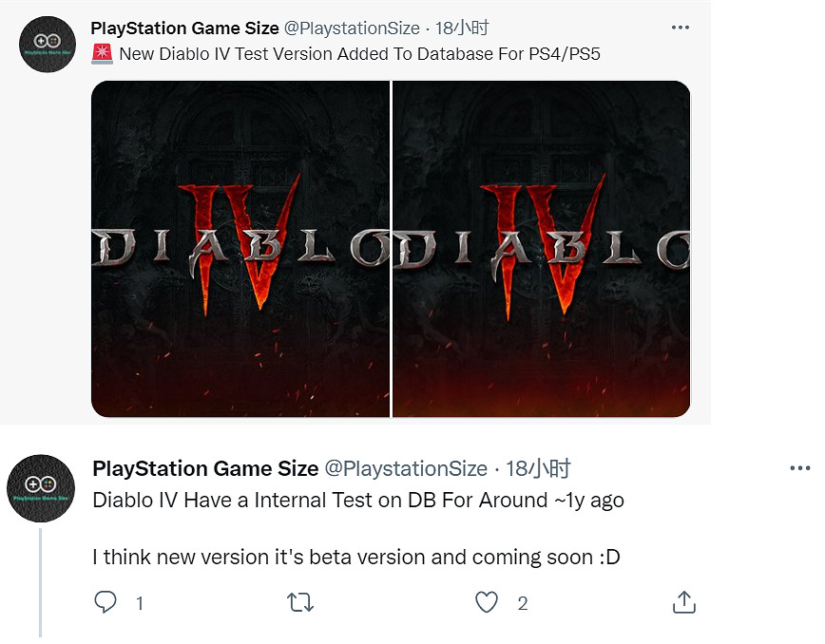Open the share tweet icon
The height and width of the screenshot is (644, 825).
coord(684,602)
